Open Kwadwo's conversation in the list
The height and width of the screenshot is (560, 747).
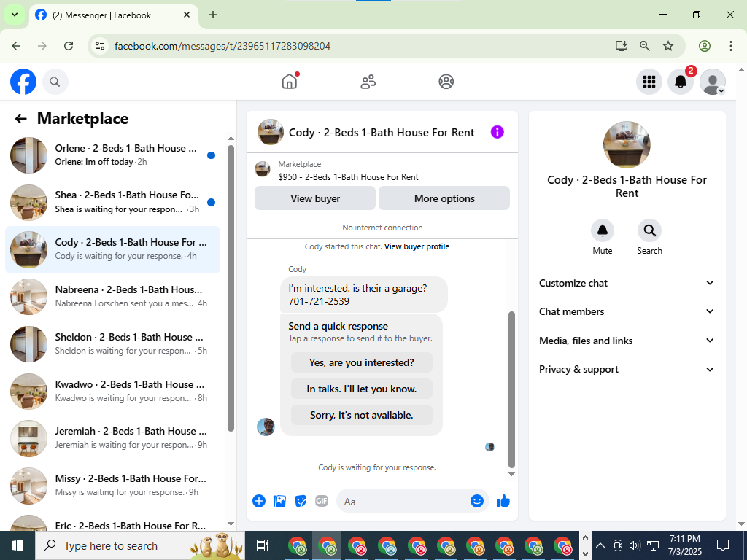[112, 392]
